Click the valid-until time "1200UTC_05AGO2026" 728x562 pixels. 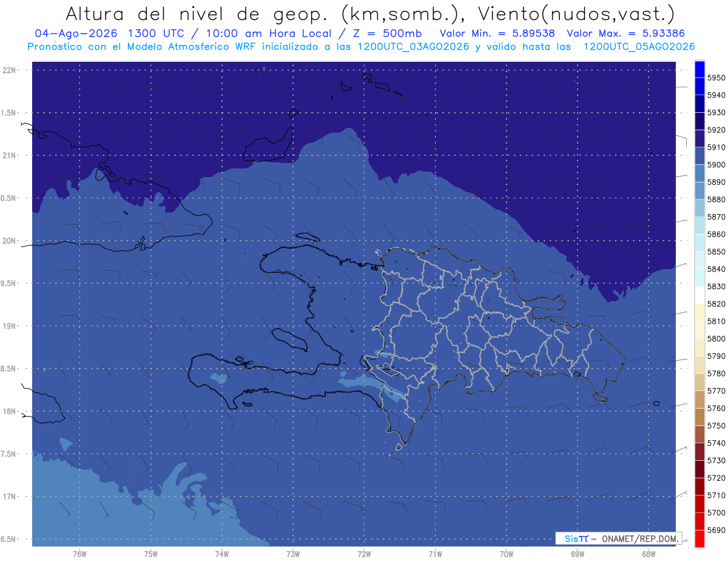tap(639, 47)
